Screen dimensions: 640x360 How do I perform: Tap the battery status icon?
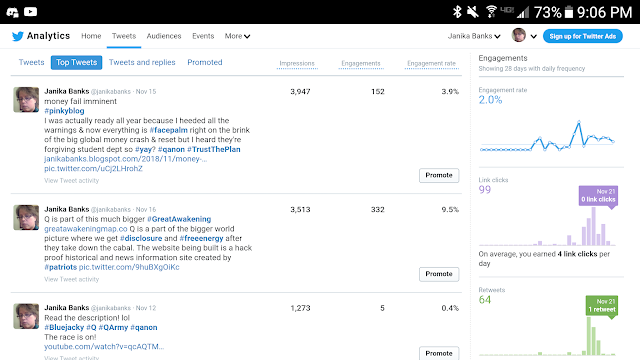[x=569, y=12]
